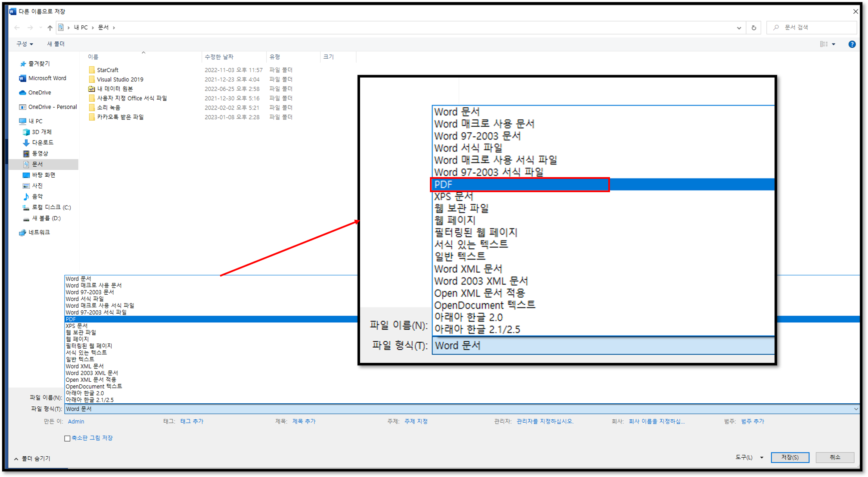Screen dimensions: 868x477
Task: Open the 사진 folder in sidebar
Action: (33, 186)
